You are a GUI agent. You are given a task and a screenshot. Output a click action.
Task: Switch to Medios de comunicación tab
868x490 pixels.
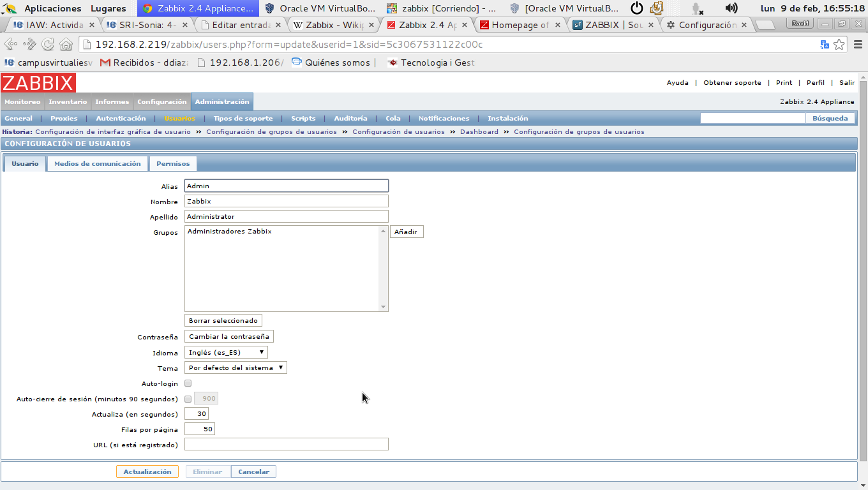(97, 164)
